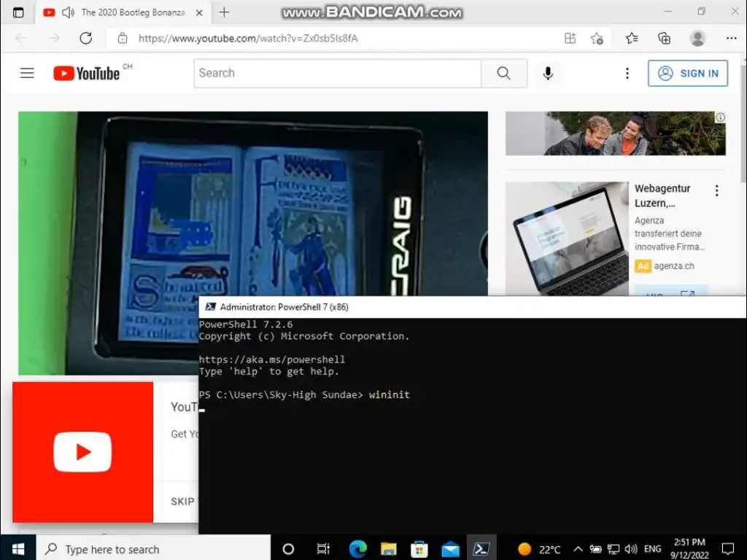Image resolution: width=747 pixels, height=560 pixels.
Task: Open Task View on the taskbar
Action: point(323,549)
